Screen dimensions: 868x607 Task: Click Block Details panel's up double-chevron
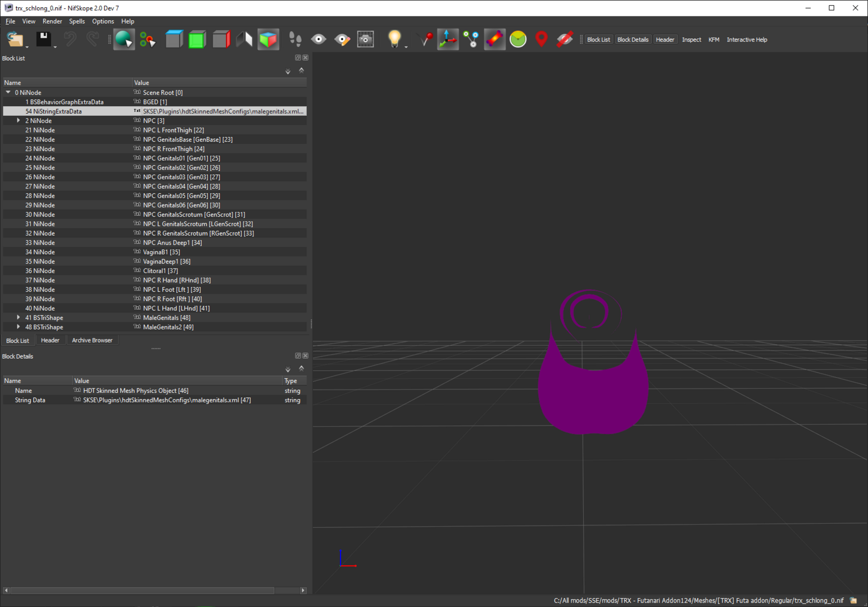(302, 368)
